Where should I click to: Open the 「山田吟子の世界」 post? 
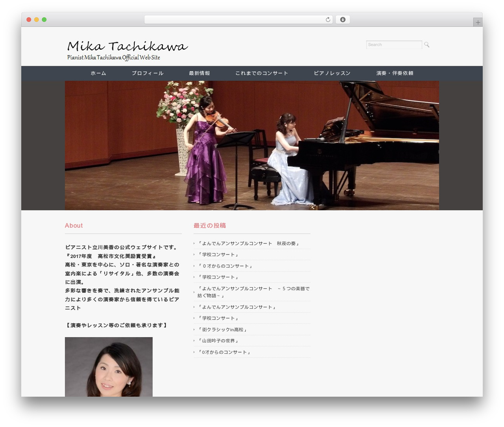pos(219,341)
